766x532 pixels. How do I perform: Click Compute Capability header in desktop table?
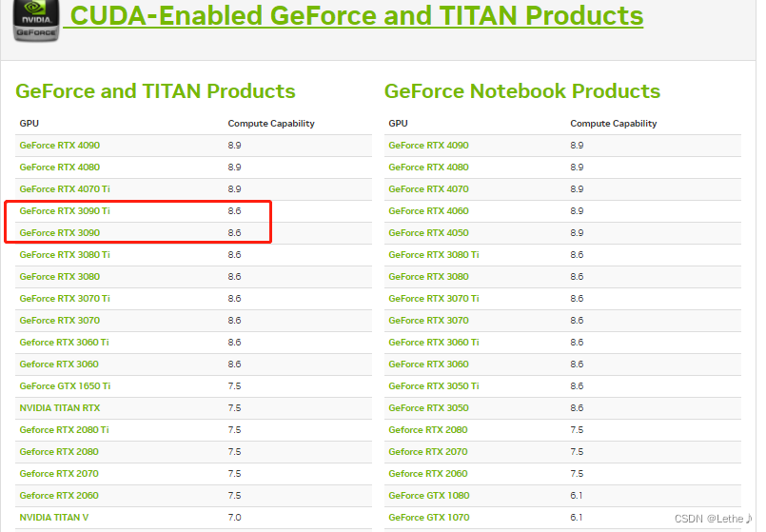(271, 124)
